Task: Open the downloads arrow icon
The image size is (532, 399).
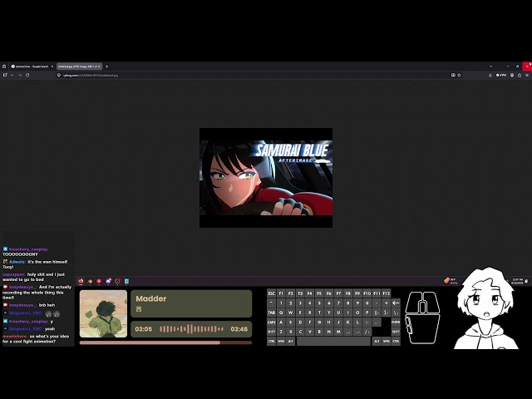Action: click(490, 76)
